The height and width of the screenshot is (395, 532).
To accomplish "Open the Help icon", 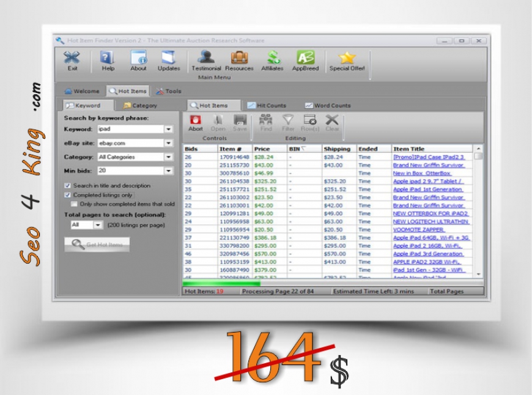I will pos(107,57).
